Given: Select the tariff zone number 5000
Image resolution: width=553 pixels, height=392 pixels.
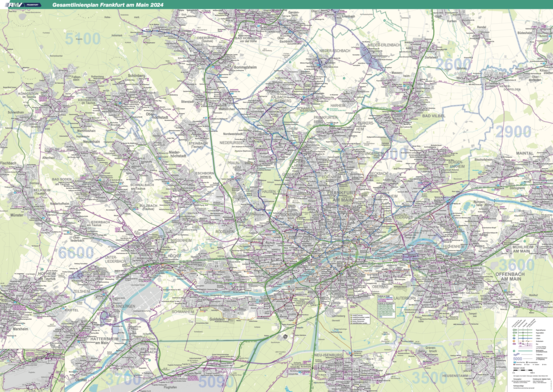Looking at the screenshot, I should coord(390,154).
